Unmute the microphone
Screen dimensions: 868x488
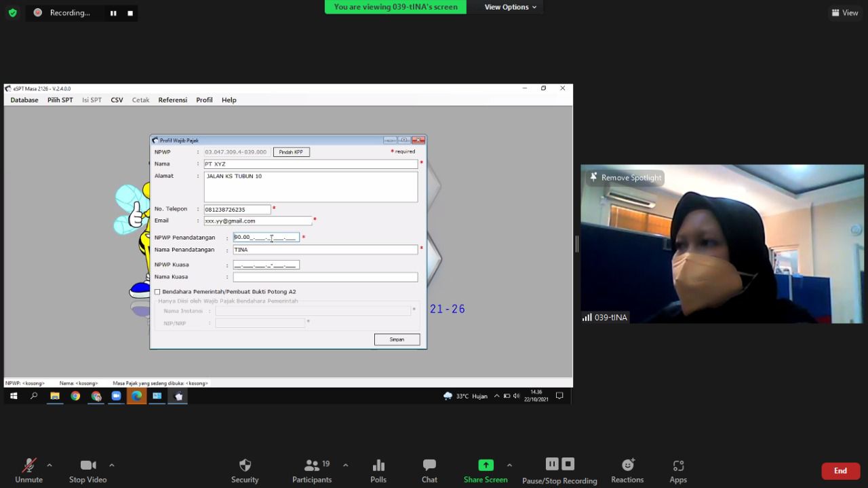click(x=28, y=466)
